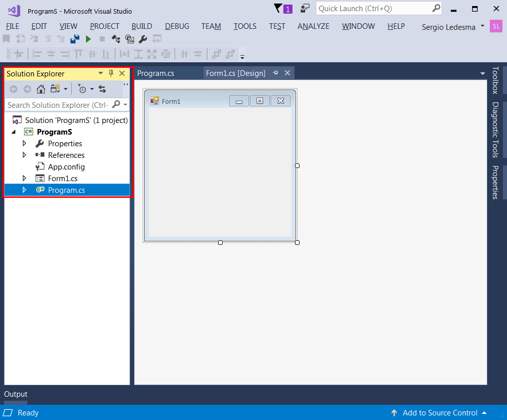The width and height of the screenshot is (507, 420).
Task: Switch to the Program.cs tab
Action: [155, 73]
